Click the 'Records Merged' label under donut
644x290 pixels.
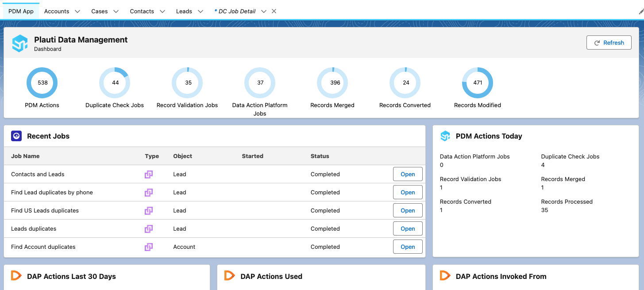click(x=332, y=105)
